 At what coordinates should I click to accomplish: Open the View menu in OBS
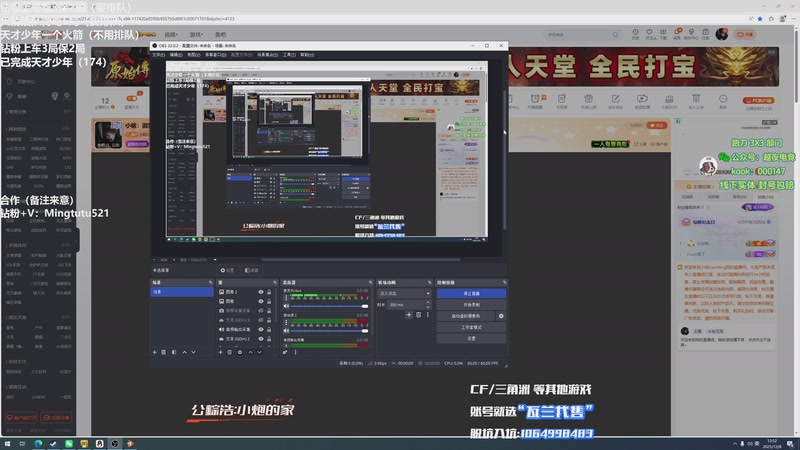(x=193, y=55)
